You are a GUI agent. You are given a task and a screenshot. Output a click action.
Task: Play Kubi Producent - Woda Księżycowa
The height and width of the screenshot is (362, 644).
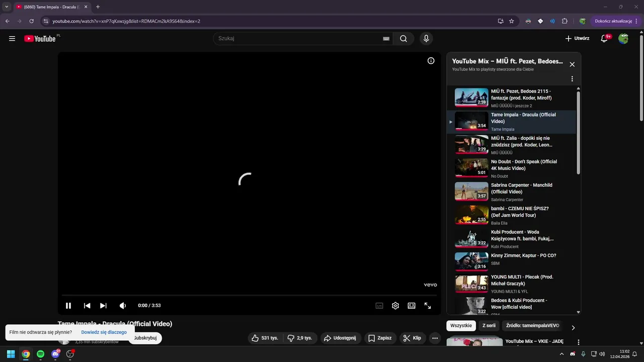pyautogui.click(x=511, y=239)
